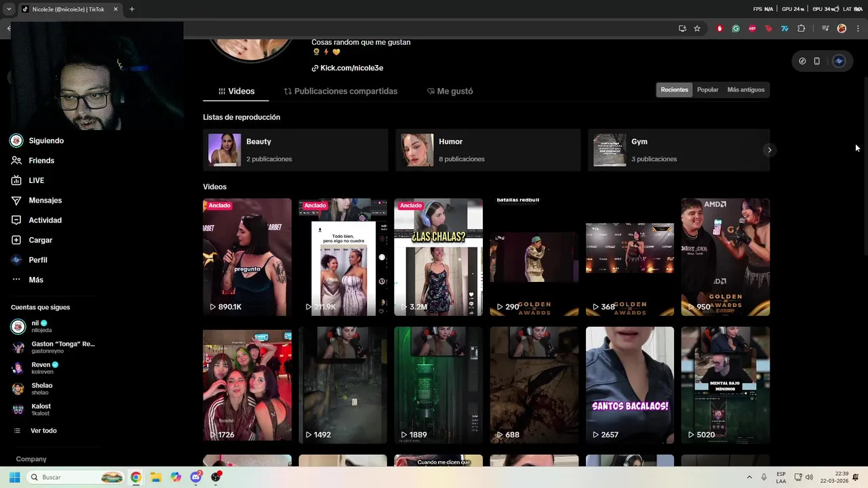Open OBS Studio from taskbar
Screen dimensions: 868x488
[x=216, y=477]
